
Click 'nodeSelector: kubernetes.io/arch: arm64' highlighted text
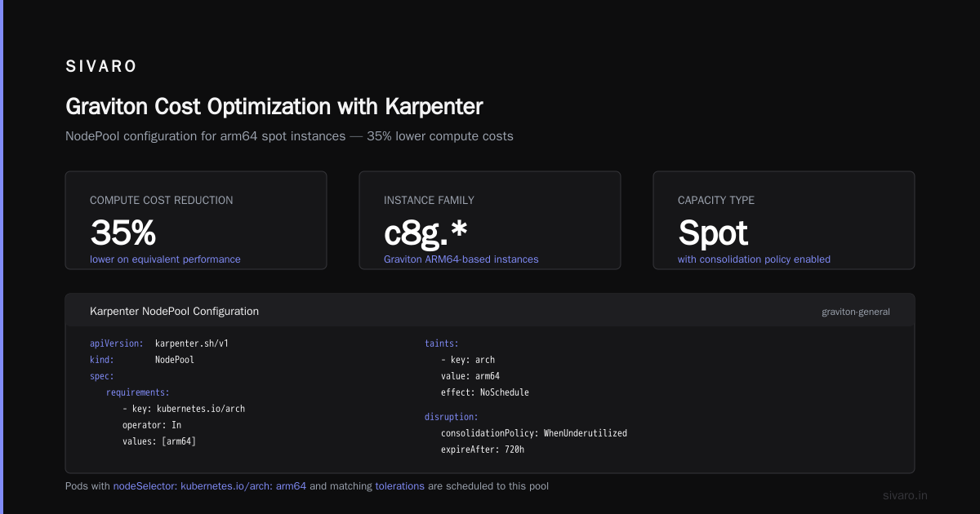pos(210,486)
